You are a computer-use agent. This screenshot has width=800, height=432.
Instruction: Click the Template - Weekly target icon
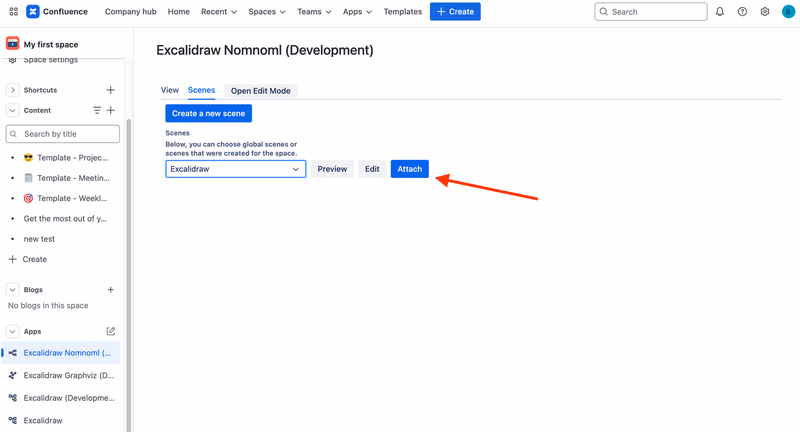[28, 198]
